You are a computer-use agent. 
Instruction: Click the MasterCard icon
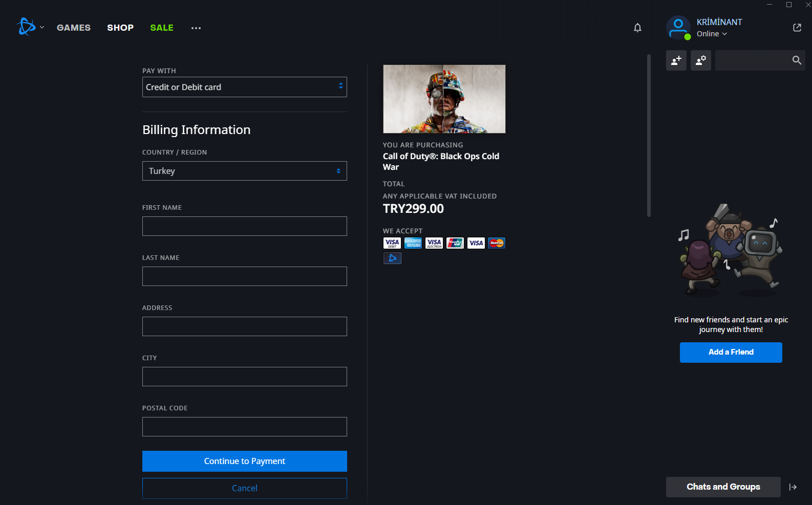pos(497,243)
